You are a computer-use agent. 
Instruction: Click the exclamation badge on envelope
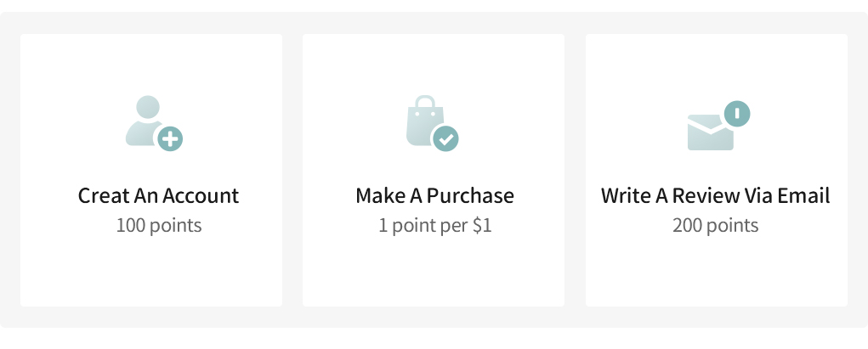click(737, 113)
